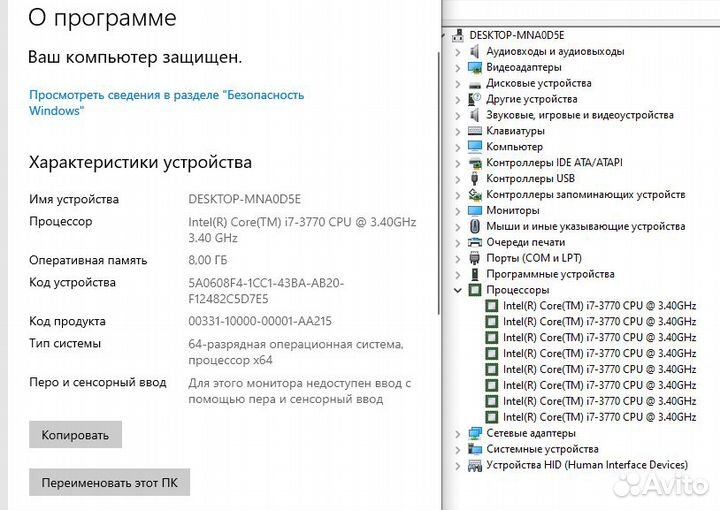
Task: Click the DESKTOP-MNA0D5E computer root icon
Action: pos(458,35)
